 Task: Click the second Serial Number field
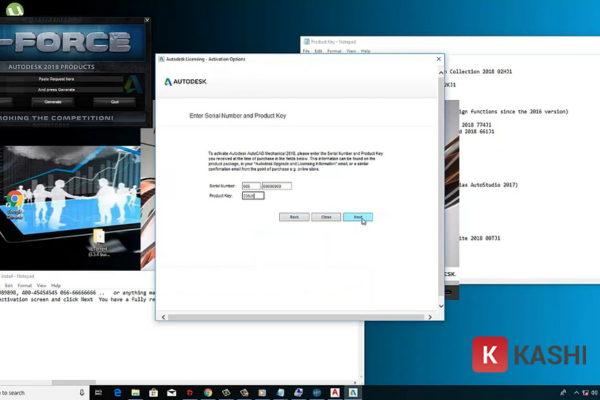pos(277,186)
